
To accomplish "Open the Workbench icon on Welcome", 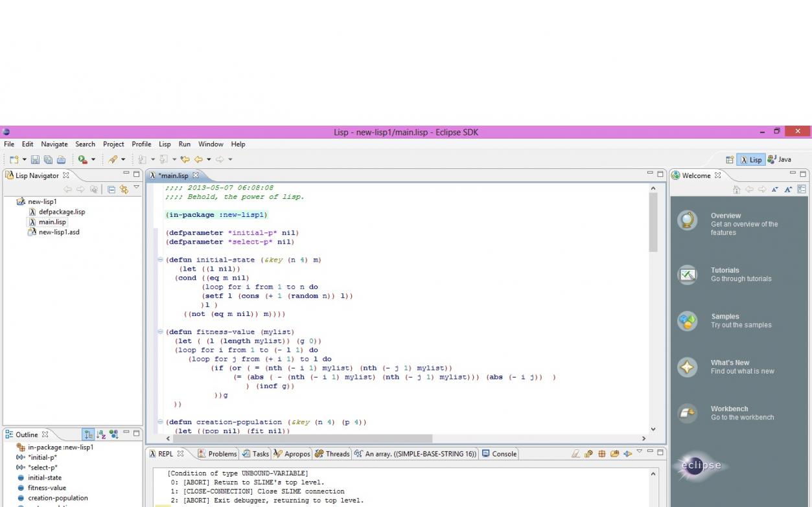I will [687, 413].
